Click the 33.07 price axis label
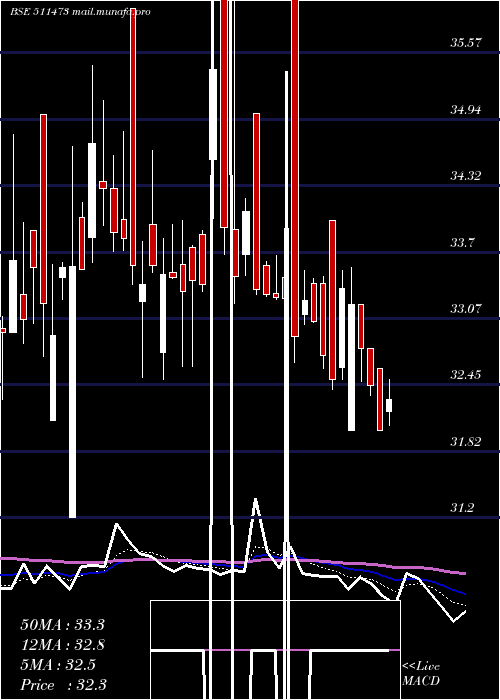 click(x=466, y=308)
